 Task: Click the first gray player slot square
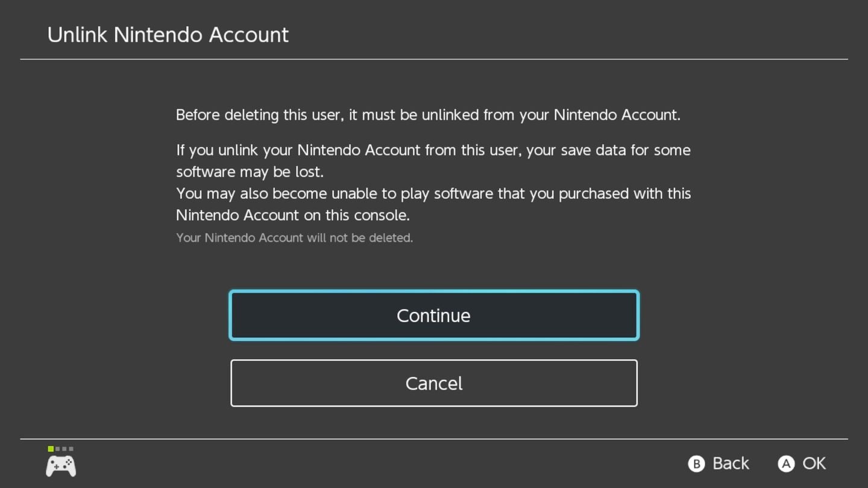58,449
